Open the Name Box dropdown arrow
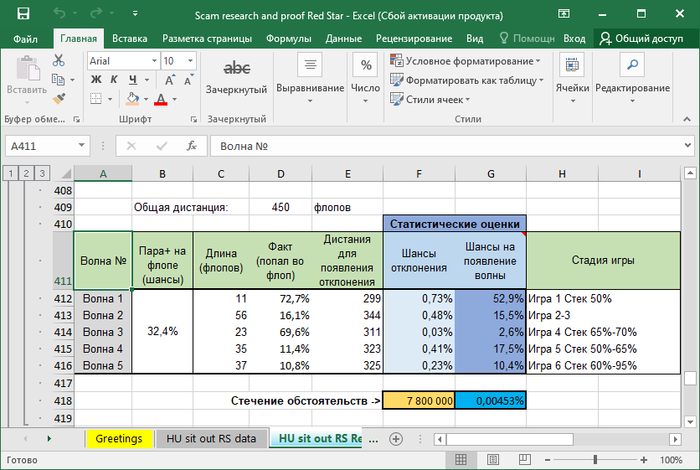Screen dimensions: 700x470 click(82, 146)
